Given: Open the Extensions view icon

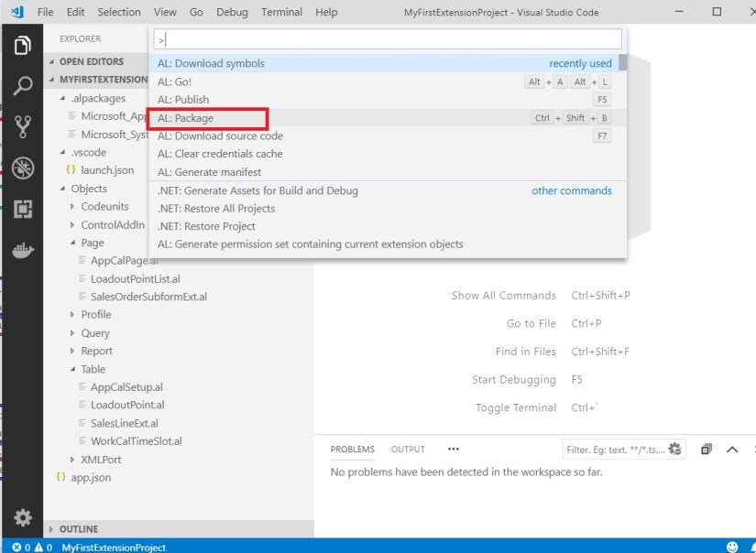Looking at the screenshot, I should pos(23,209).
